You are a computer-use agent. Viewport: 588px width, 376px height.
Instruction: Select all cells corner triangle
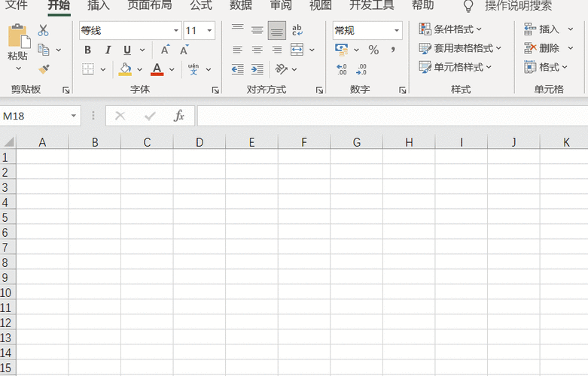point(8,141)
